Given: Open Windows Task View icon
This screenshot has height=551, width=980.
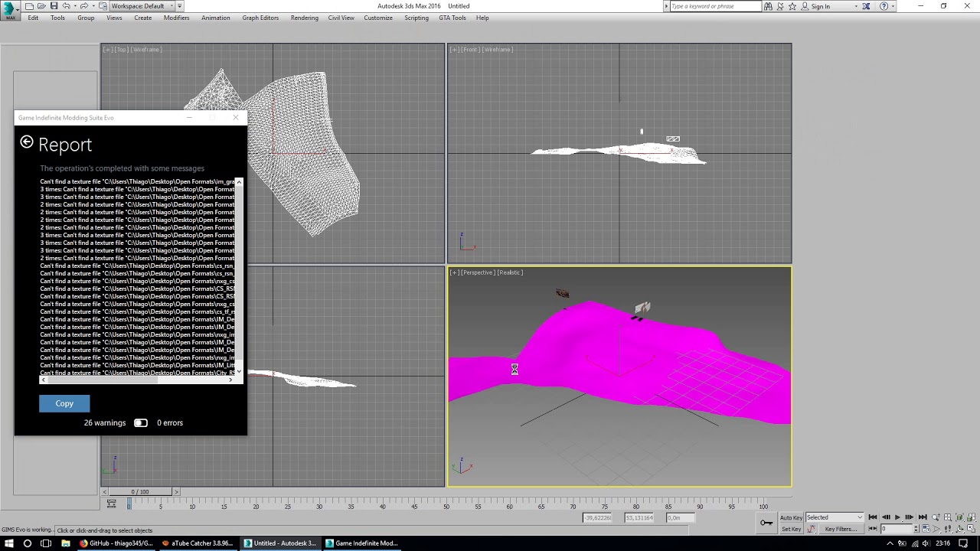Looking at the screenshot, I should click(x=46, y=543).
